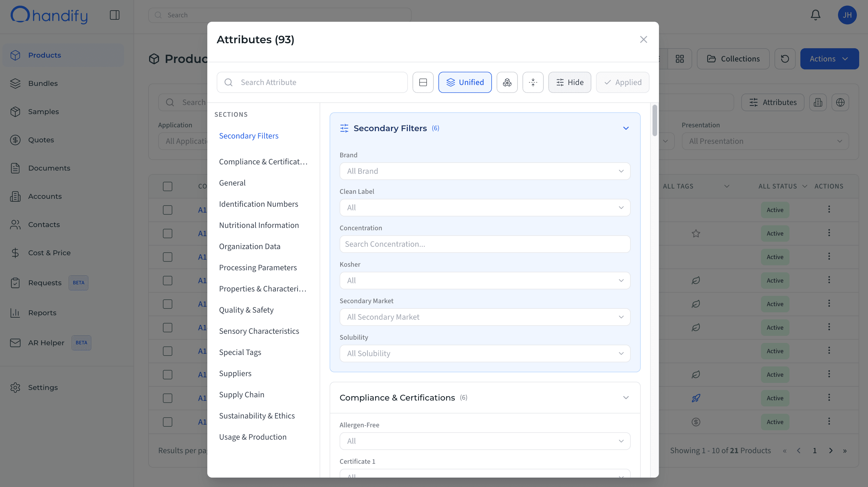Open row actions for first Active product
Screen dimensions: 868x487
coord(829,209)
